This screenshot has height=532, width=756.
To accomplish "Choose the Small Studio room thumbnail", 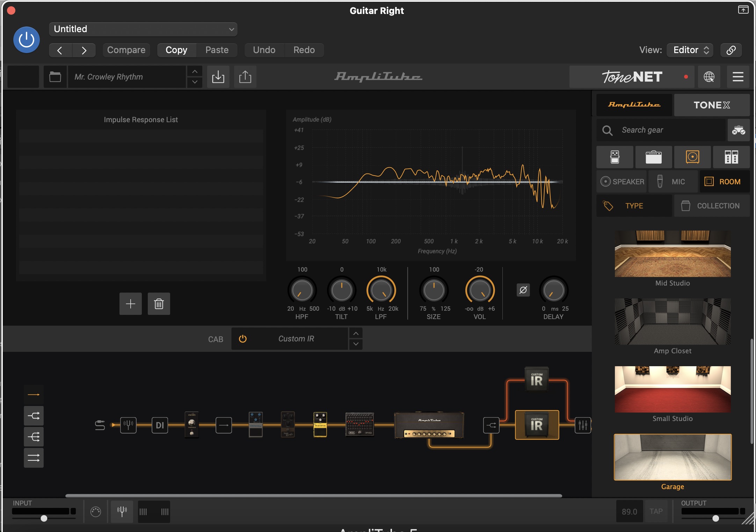I will point(673,389).
